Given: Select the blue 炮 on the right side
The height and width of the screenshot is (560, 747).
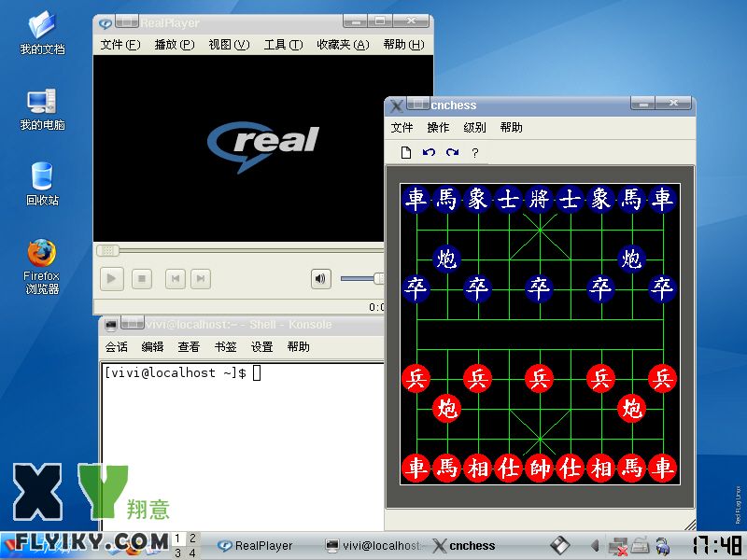Looking at the screenshot, I should [x=632, y=259].
